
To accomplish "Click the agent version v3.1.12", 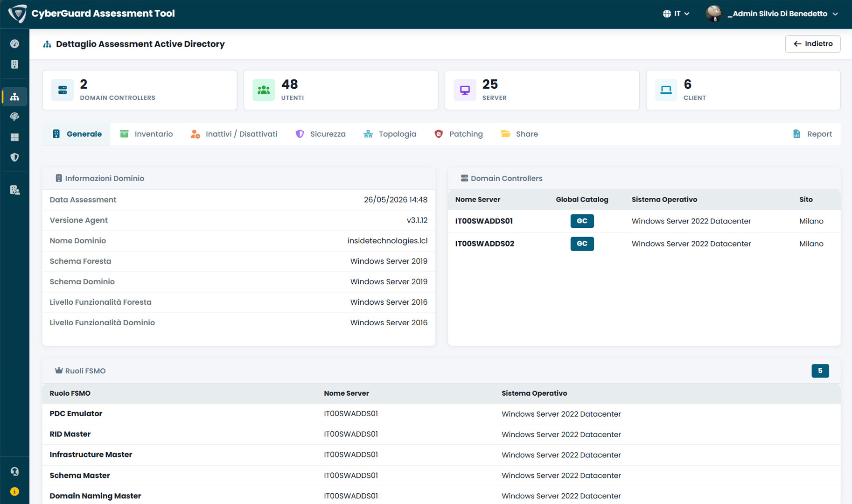I will (x=417, y=220).
